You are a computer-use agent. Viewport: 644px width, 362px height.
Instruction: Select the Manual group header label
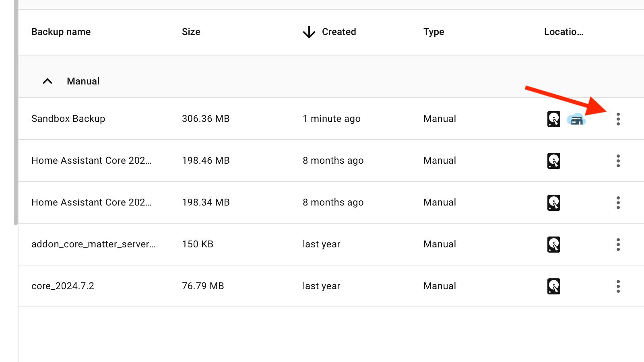pyautogui.click(x=83, y=81)
